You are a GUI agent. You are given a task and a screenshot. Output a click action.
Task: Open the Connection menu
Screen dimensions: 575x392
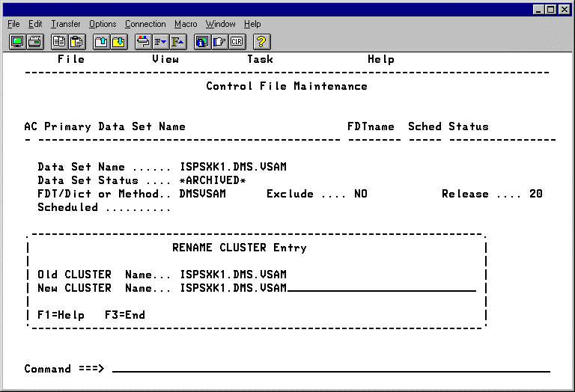pos(145,24)
